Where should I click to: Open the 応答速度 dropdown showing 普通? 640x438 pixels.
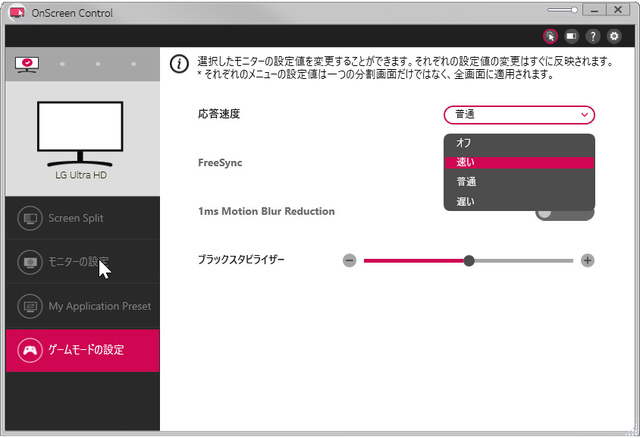[519, 115]
